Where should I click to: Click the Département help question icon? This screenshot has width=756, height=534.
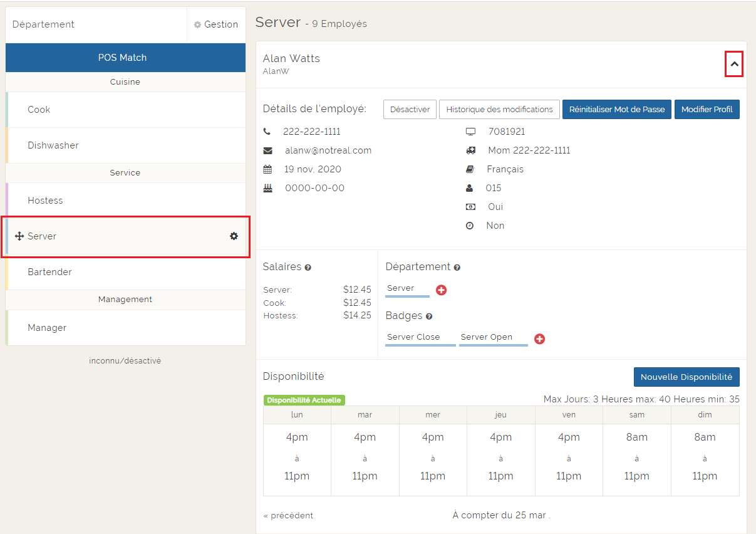point(457,268)
